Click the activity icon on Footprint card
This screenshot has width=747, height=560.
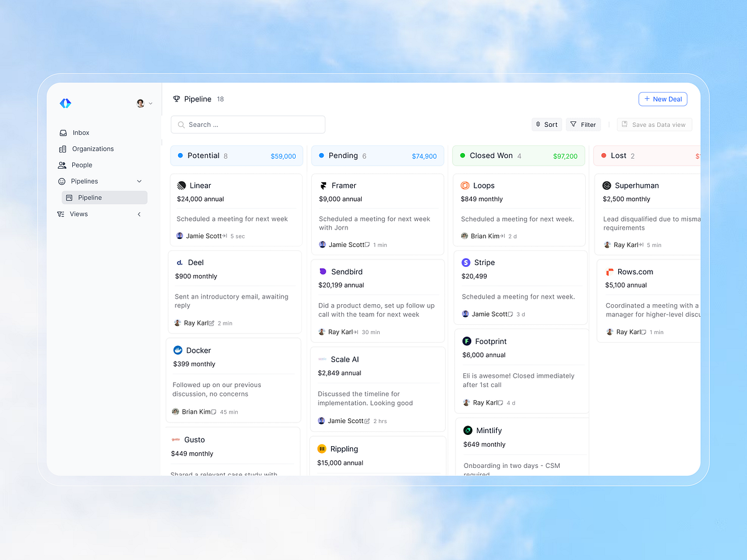(500, 403)
